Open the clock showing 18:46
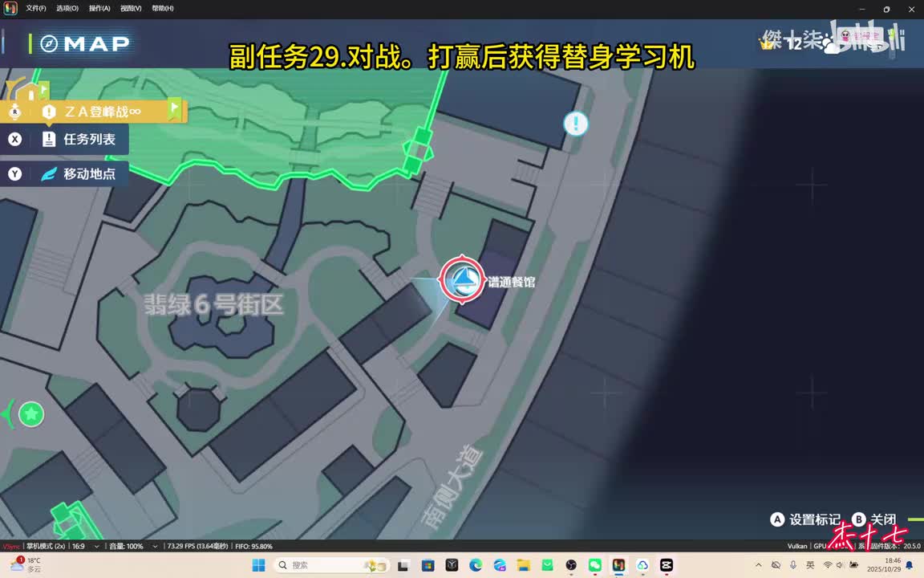The image size is (924, 578). (883, 565)
